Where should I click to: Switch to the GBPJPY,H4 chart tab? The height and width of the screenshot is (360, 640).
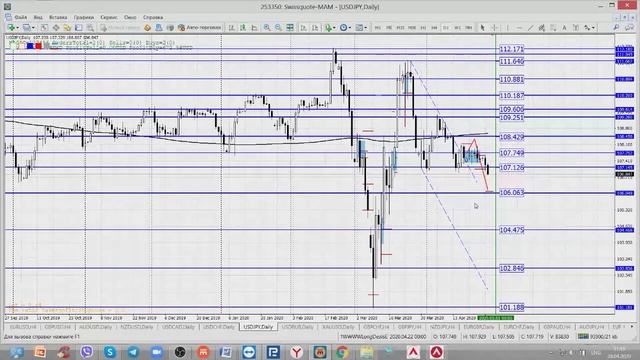[409, 327]
